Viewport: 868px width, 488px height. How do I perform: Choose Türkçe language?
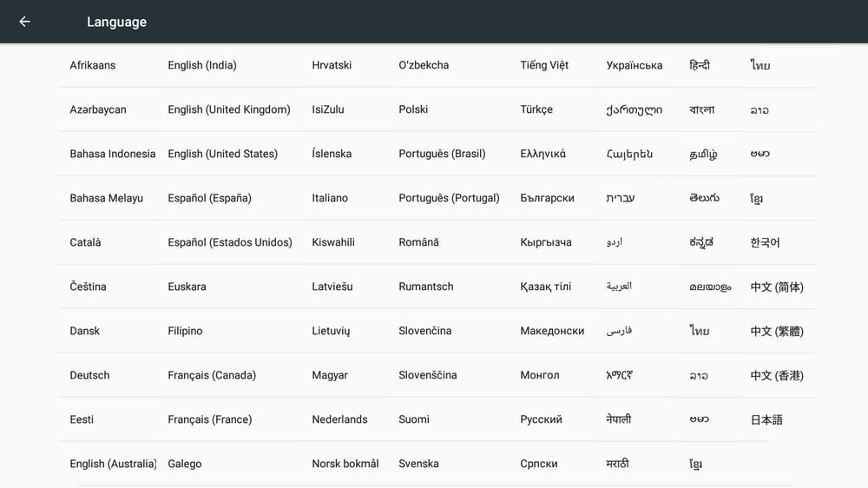(x=536, y=109)
